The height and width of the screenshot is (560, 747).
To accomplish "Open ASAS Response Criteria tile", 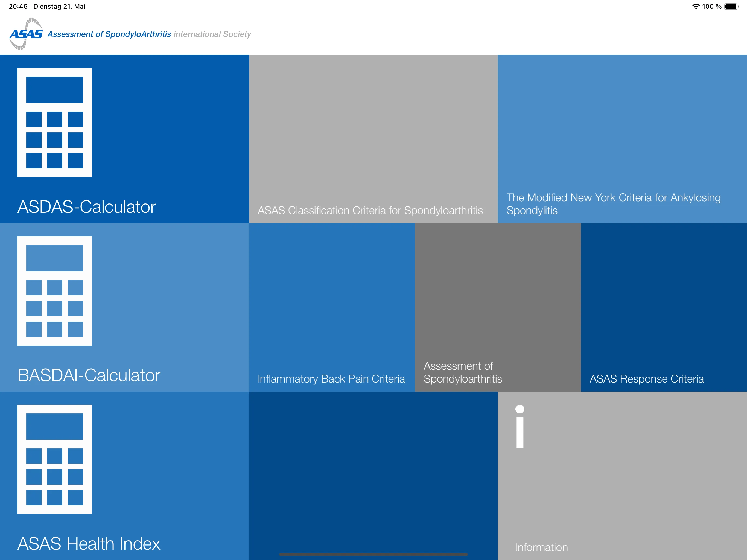I will tap(664, 307).
